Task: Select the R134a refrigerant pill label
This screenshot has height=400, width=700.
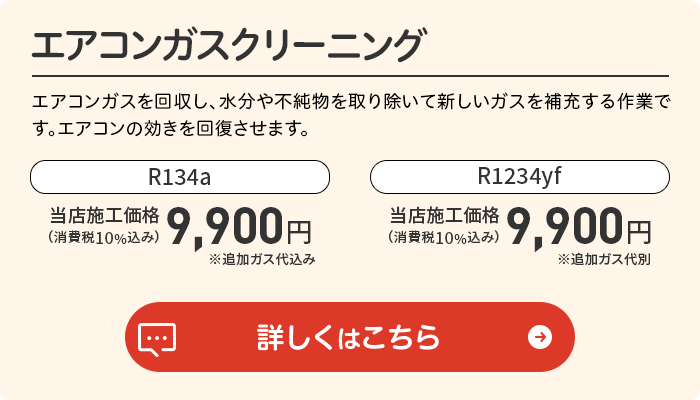Action: 180,177
